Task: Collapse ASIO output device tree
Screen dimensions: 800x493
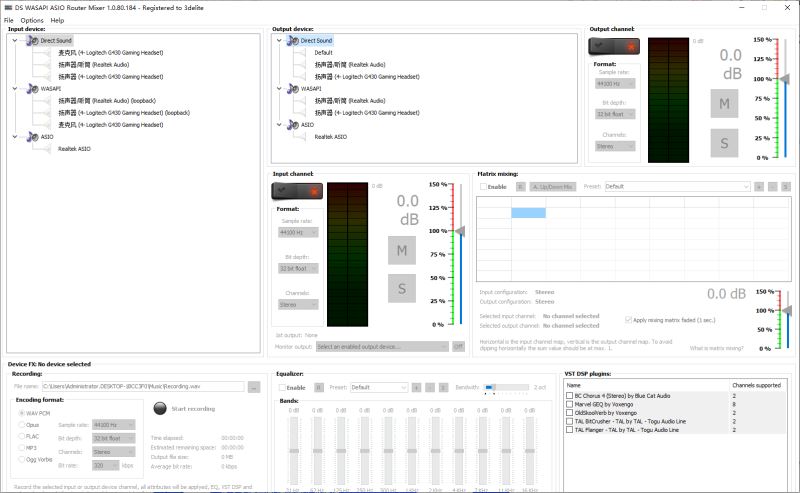Action: click(279, 125)
